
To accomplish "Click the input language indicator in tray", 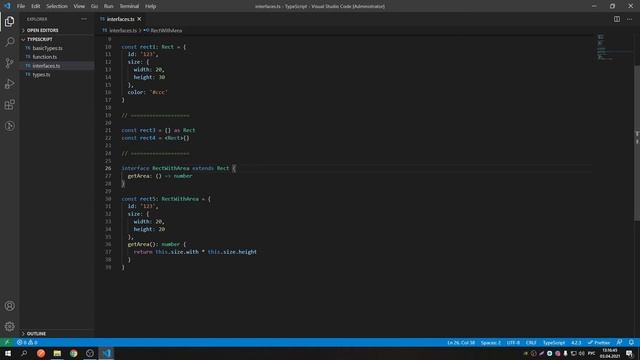I will click(591, 353).
